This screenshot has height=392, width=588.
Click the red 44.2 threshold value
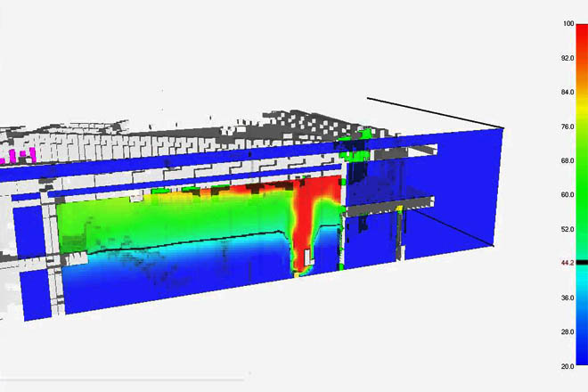pos(568,263)
